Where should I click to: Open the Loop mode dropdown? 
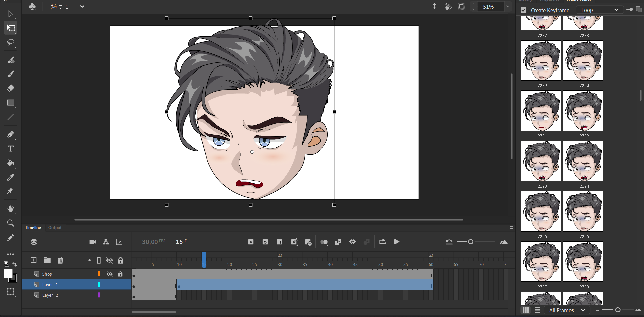tap(599, 10)
